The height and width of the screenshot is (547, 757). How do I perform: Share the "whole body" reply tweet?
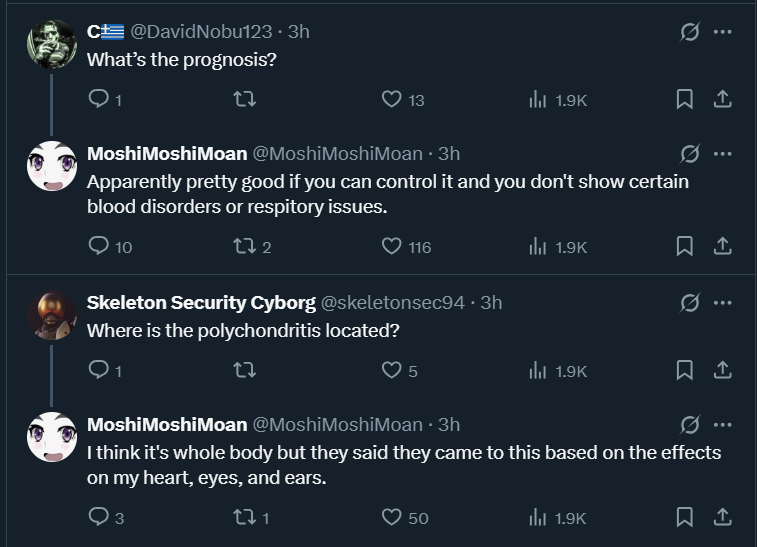721,517
